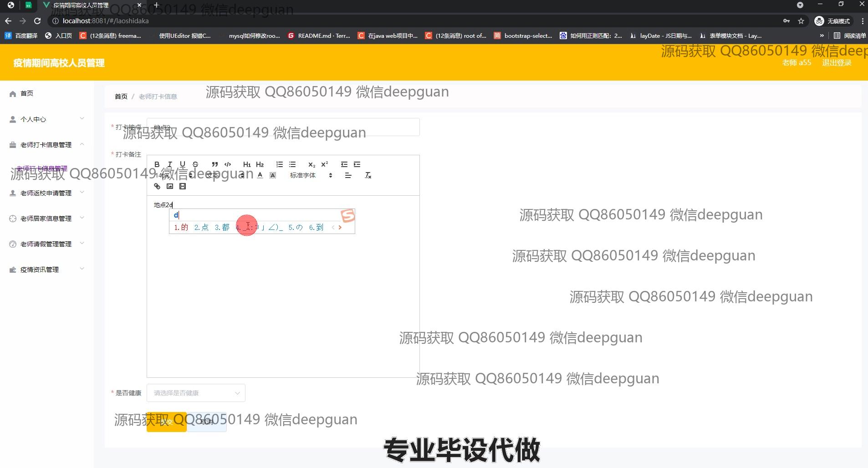This screenshot has width=868, height=468.
Task: Toggle strikethrough formatting in the editor
Action: point(195,164)
